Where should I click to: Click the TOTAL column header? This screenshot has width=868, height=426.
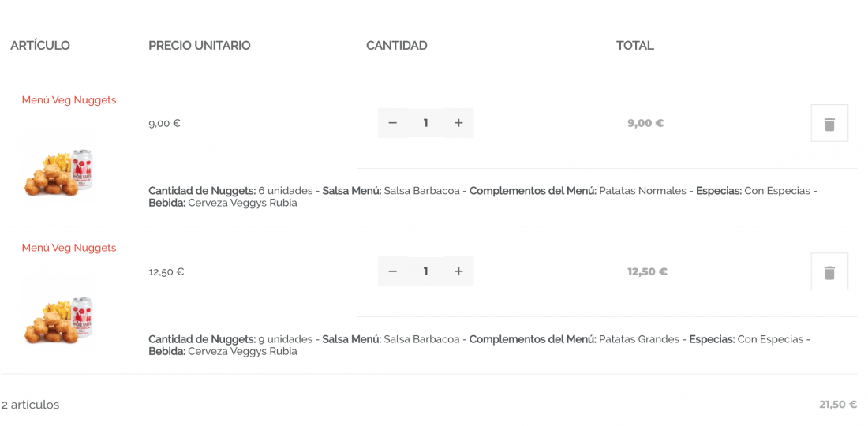click(x=635, y=46)
